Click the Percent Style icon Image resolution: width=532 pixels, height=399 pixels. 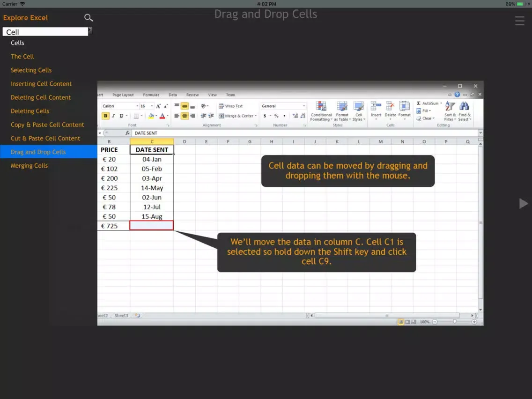276,116
